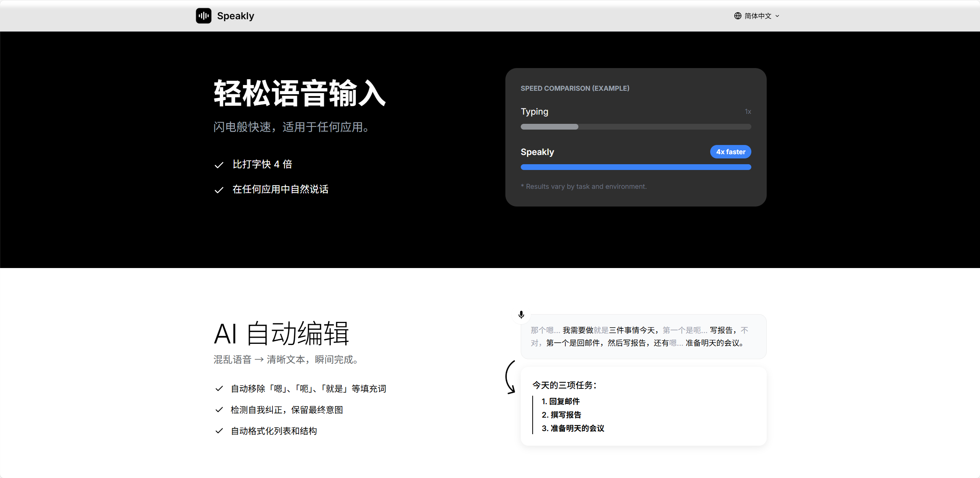Image resolution: width=980 pixels, height=478 pixels.
Task: Open the 简体中文 language dropdown
Action: 757,16
